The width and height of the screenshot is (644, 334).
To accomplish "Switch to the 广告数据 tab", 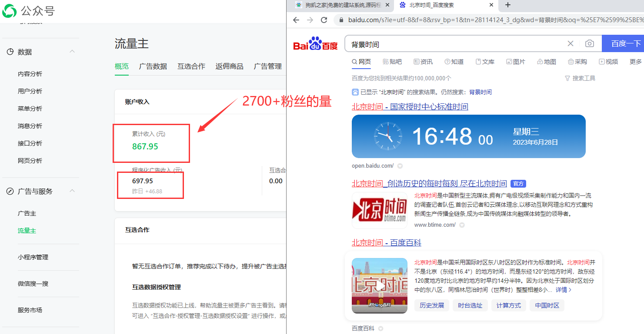I will 153,66.
